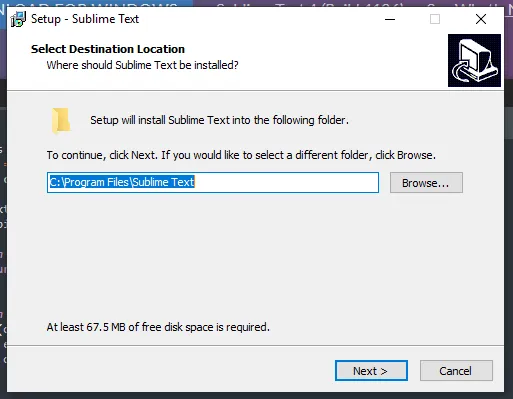Screen dimensions: 513x399
Task: Click the highlighted C:\Program Files\Sublime Text path
Action: point(122,182)
